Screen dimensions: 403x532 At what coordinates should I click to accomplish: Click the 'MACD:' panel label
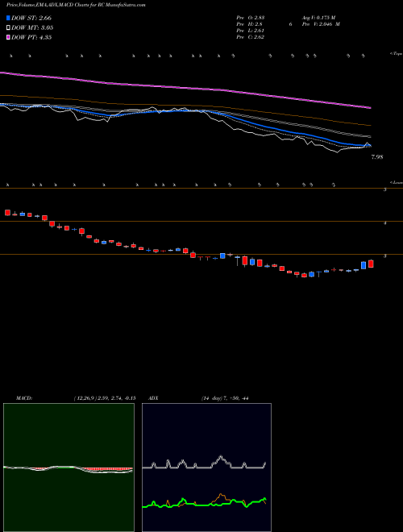tap(24, 398)
